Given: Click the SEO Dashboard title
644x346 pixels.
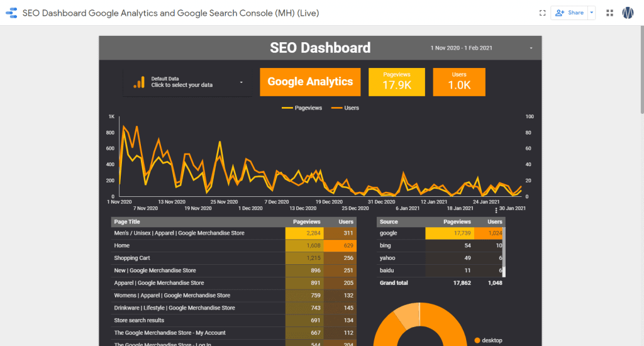Looking at the screenshot, I should coord(320,48).
